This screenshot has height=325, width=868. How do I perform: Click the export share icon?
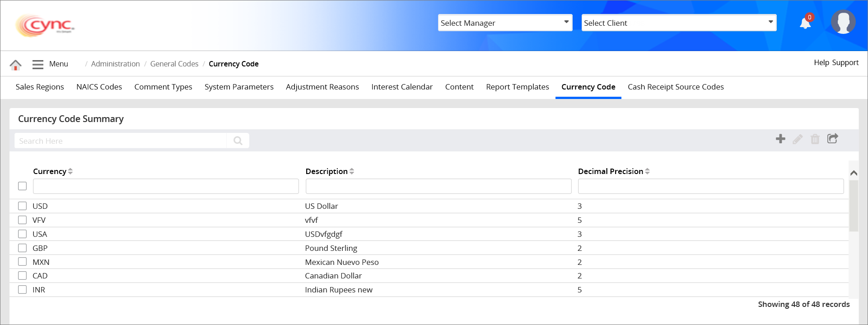click(x=832, y=139)
